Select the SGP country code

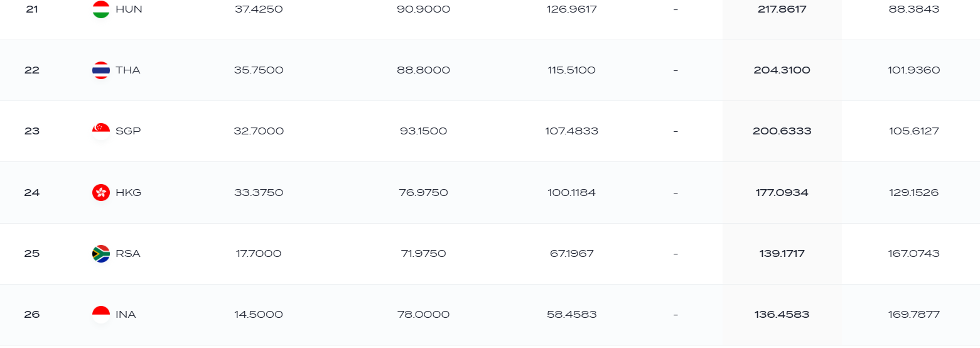(128, 131)
